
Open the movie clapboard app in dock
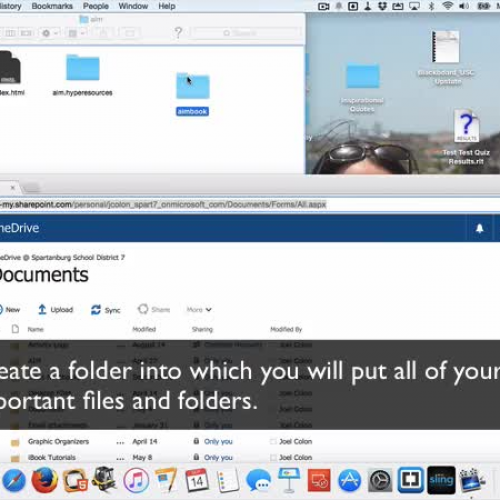(472, 480)
